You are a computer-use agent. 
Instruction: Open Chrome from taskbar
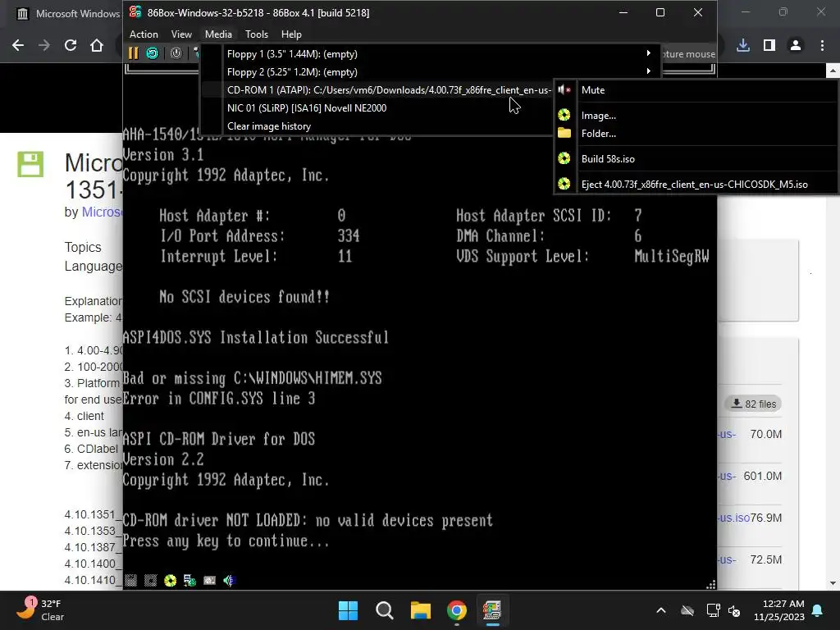click(x=456, y=610)
